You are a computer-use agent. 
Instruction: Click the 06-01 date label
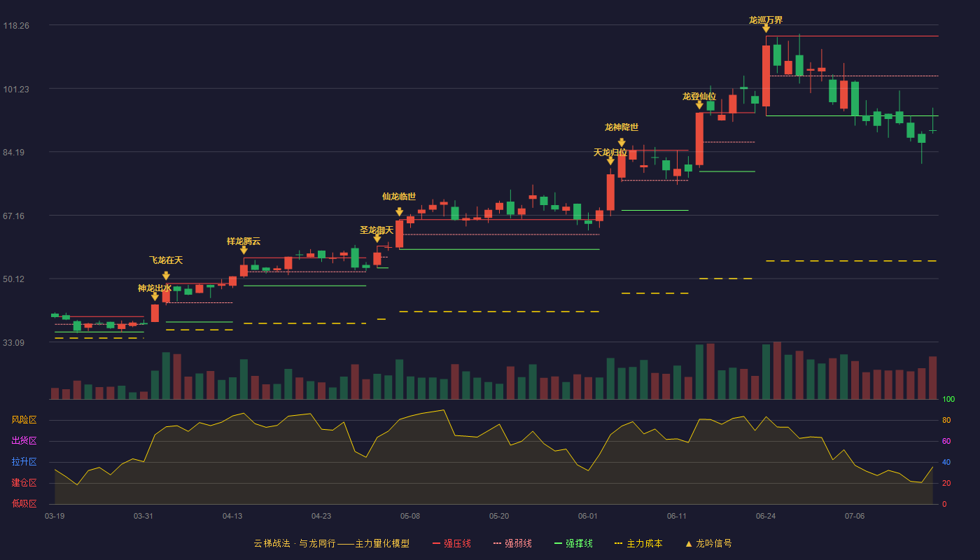[588, 516]
